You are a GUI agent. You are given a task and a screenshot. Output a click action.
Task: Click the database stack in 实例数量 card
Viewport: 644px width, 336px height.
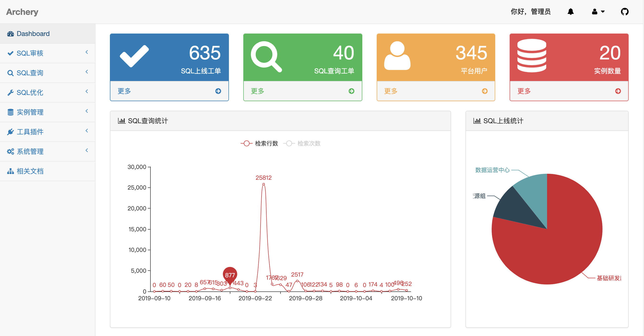[532, 56]
